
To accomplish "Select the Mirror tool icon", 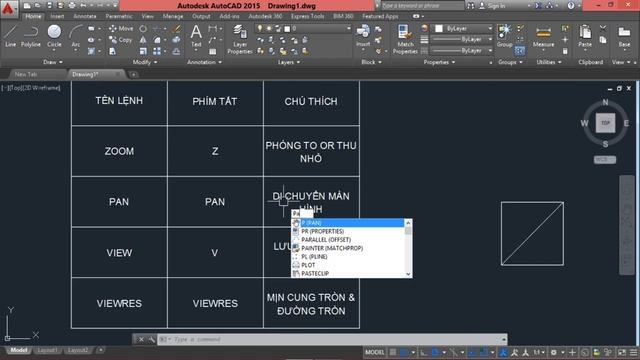I will (143, 40).
